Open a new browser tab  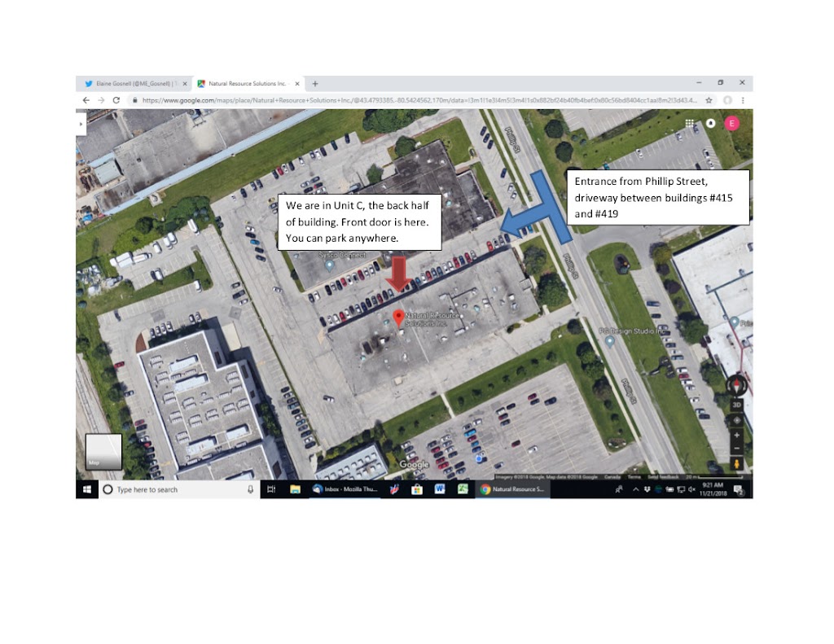pyautogui.click(x=315, y=84)
